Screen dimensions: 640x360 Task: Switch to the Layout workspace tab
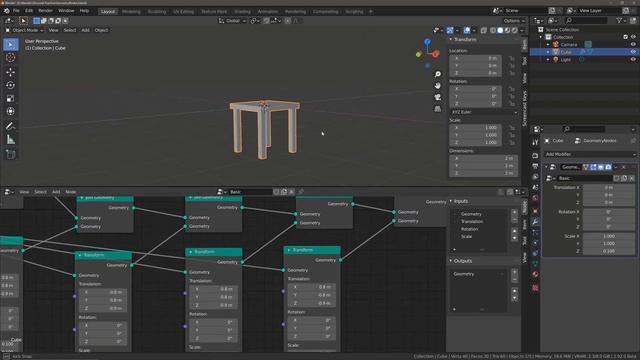point(108,11)
